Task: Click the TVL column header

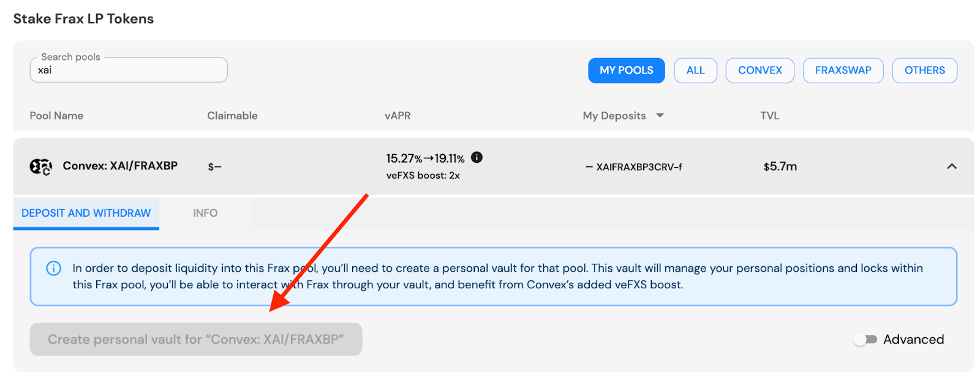Action: [x=770, y=116]
